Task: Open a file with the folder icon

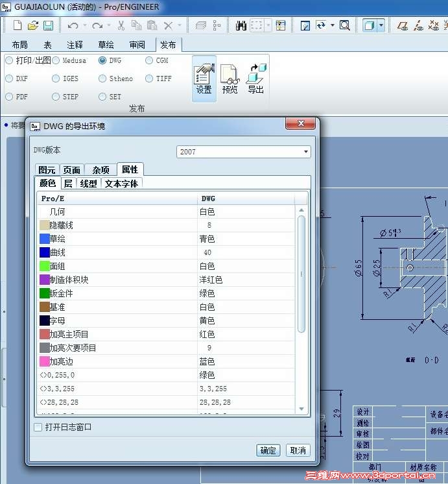Action: pos(32,25)
